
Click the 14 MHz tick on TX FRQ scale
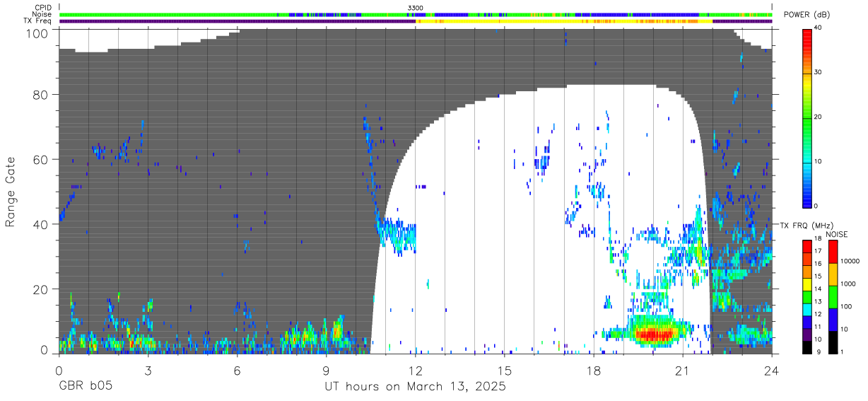818,289
